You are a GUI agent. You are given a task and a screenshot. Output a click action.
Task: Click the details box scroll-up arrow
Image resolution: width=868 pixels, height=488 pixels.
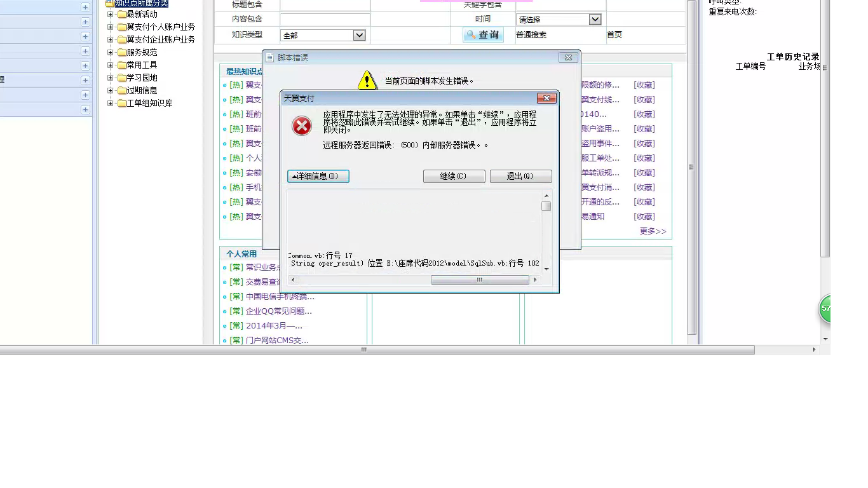pyautogui.click(x=546, y=196)
